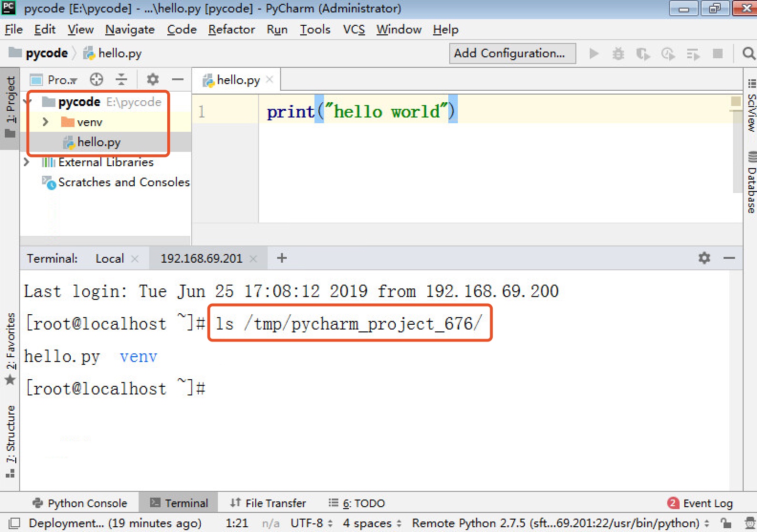The image size is (757, 532).
Task: Open the 1: Project side tool window
Action: pos(10,108)
